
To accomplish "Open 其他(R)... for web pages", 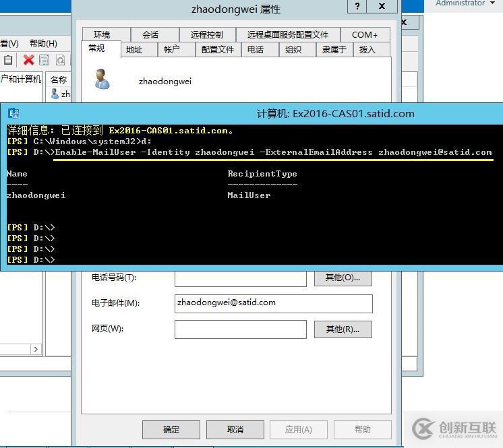I will [x=343, y=329].
